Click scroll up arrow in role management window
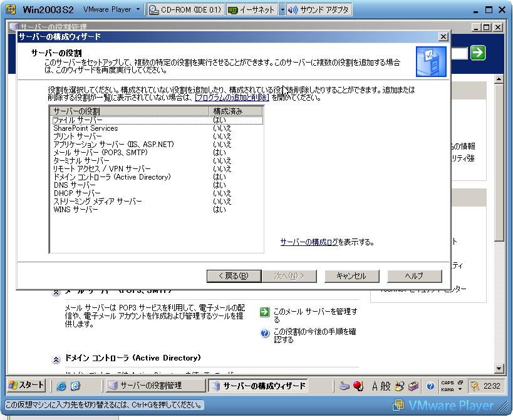The image size is (513, 420). point(499,79)
